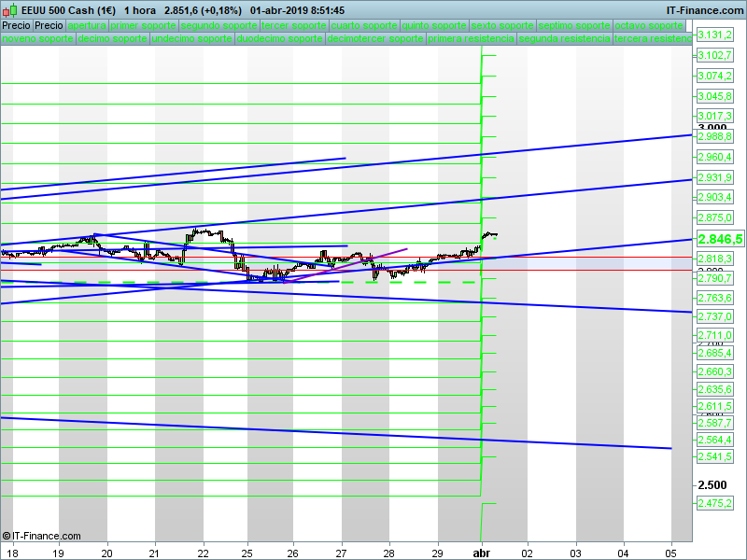Click the 'abr' date marker on time axis
This screenshot has height=560, width=747.
(x=481, y=553)
